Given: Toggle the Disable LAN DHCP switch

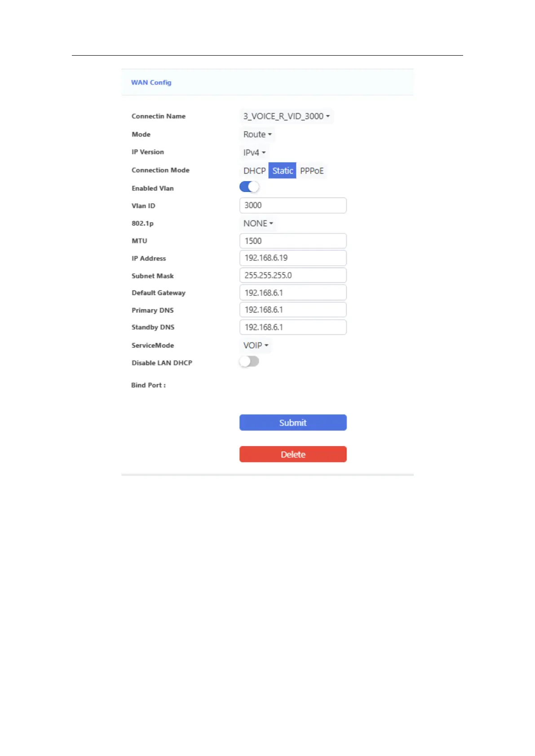Looking at the screenshot, I should 249,361.
